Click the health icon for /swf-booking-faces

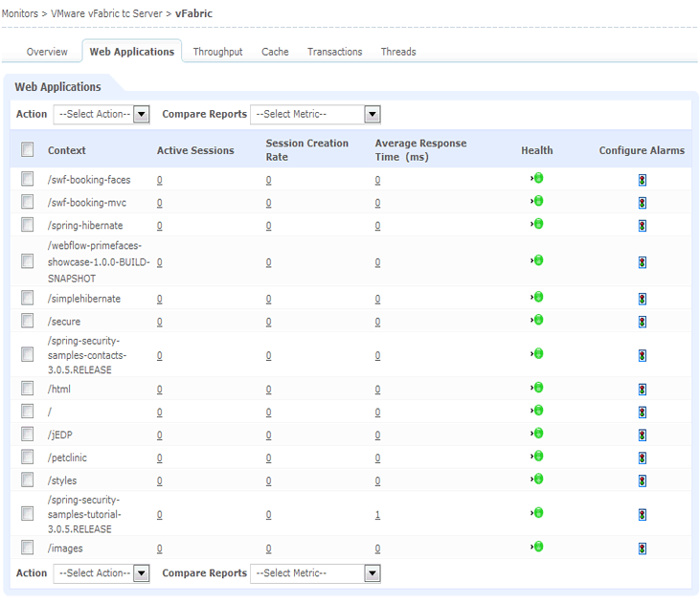click(x=537, y=178)
